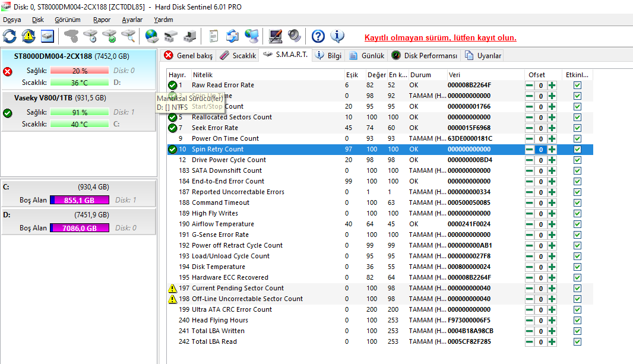633x364 pixels.
Task: Open the notepad report toolbar icon
Action: click(214, 36)
